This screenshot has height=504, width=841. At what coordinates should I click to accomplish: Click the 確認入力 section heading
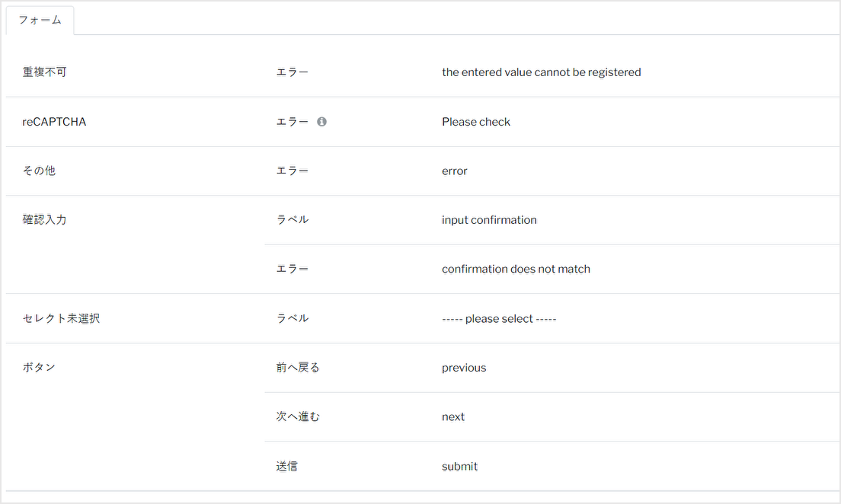pyautogui.click(x=44, y=220)
